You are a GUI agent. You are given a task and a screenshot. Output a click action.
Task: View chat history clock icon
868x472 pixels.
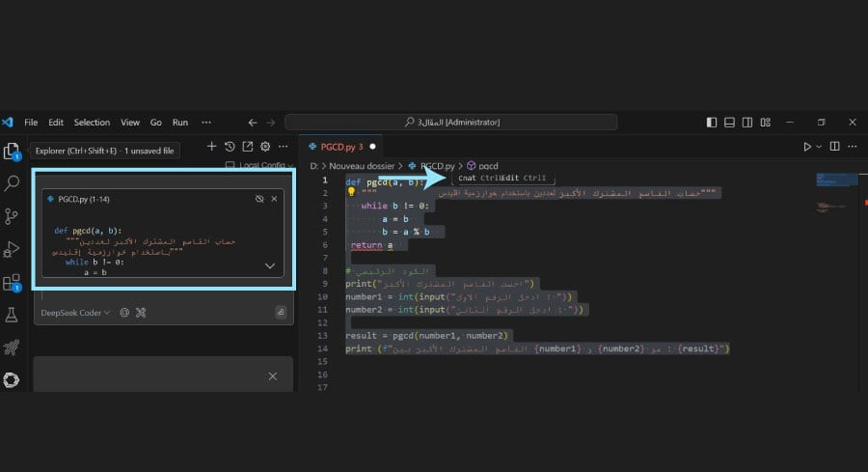(x=230, y=147)
